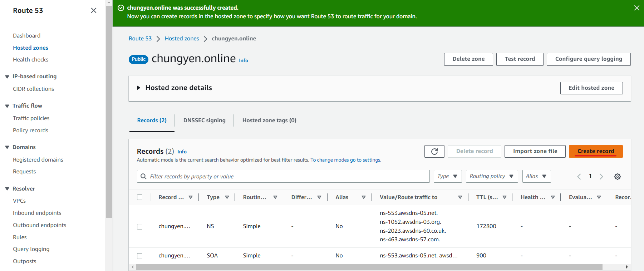Open Health checks in sidebar
Screen dimensions: 644x271
[31, 60]
